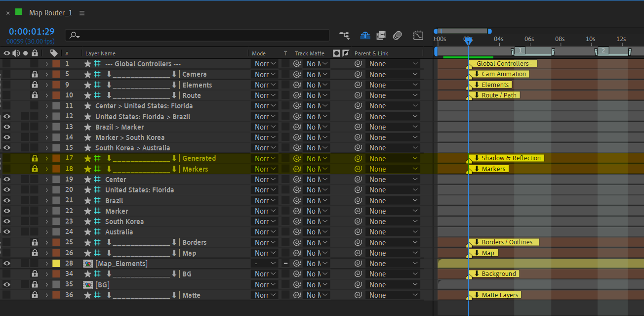Click the guide layer icon on Borders layer
The image size is (644, 316).
[x=97, y=242]
